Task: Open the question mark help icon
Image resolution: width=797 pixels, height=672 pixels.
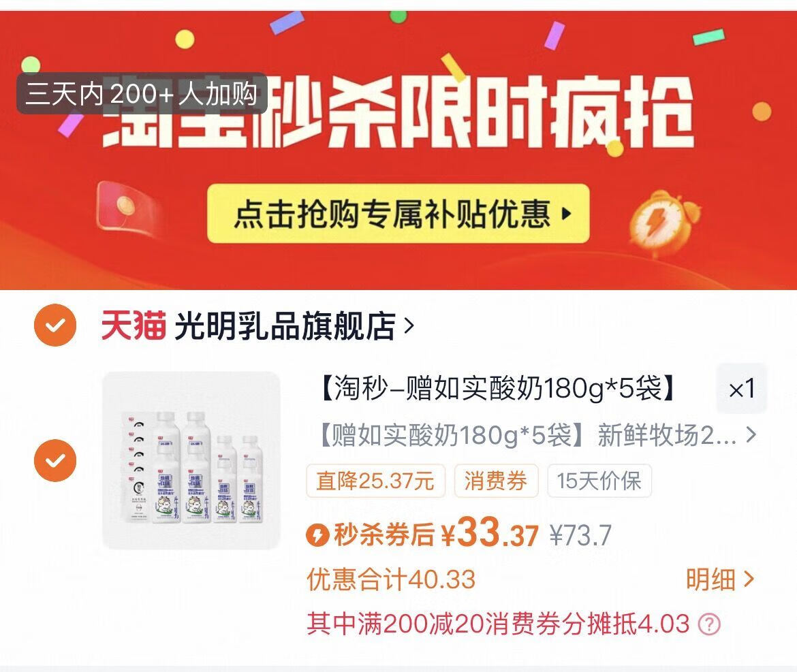Action: click(x=709, y=624)
